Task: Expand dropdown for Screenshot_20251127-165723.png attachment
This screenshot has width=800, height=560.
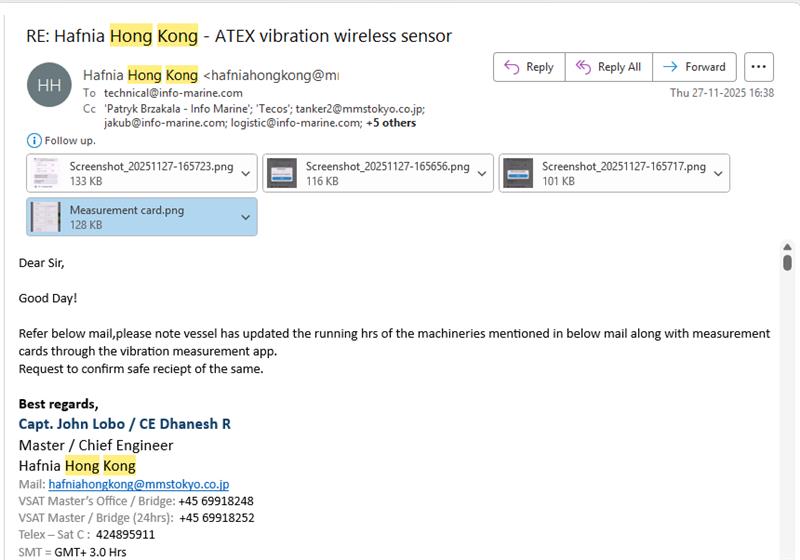Action: click(246, 173)
